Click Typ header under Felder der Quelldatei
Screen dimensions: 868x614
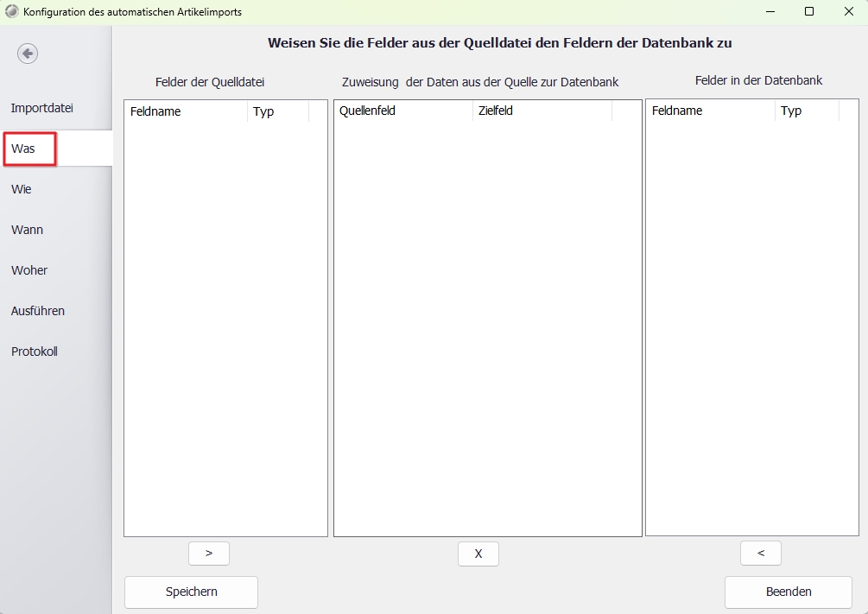pos(278,111)
